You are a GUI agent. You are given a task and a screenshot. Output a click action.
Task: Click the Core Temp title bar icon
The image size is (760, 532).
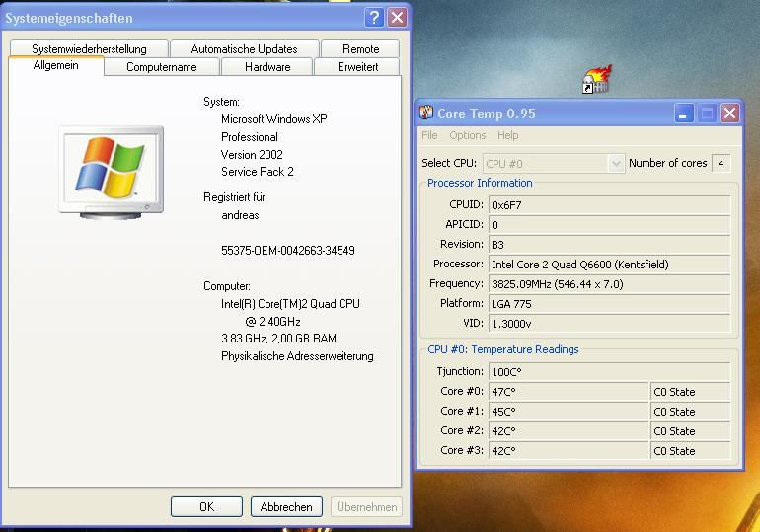coord(426,113)
